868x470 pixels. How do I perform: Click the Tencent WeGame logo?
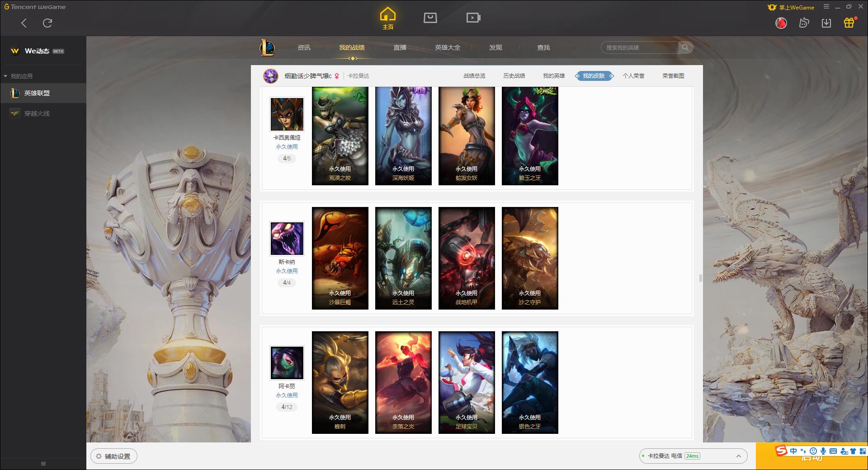[35, 7]
